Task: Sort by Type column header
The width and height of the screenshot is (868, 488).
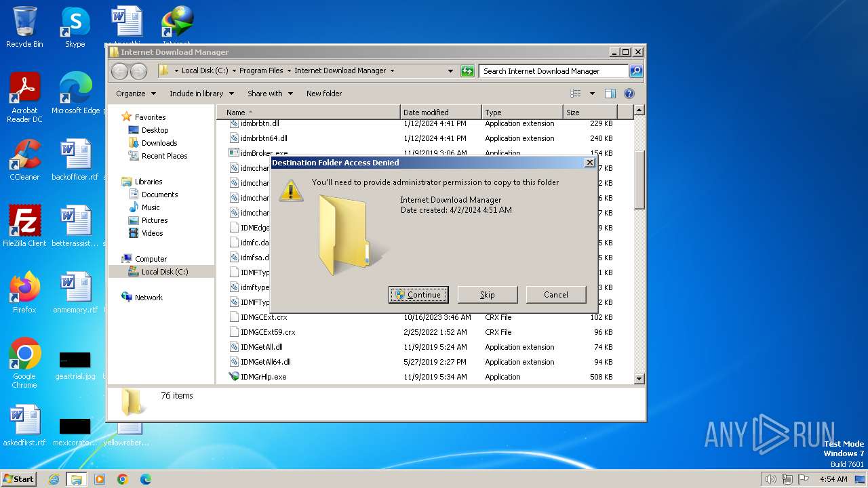Action: coord(522,113)
